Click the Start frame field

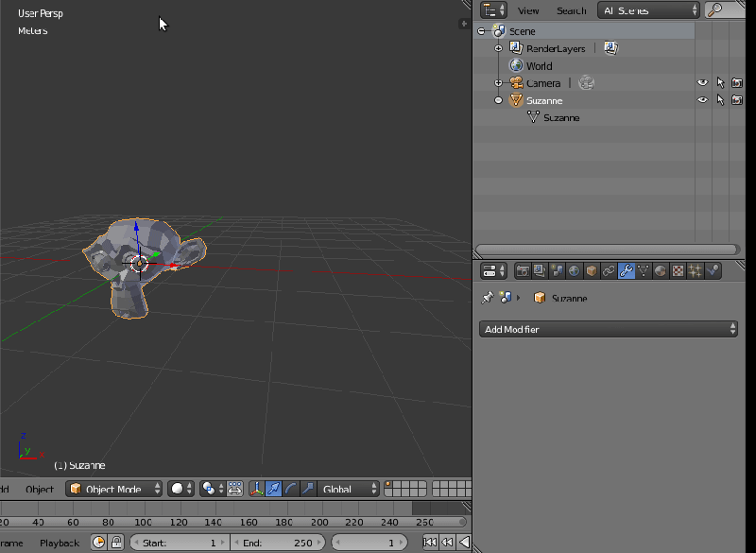point(180,543)
